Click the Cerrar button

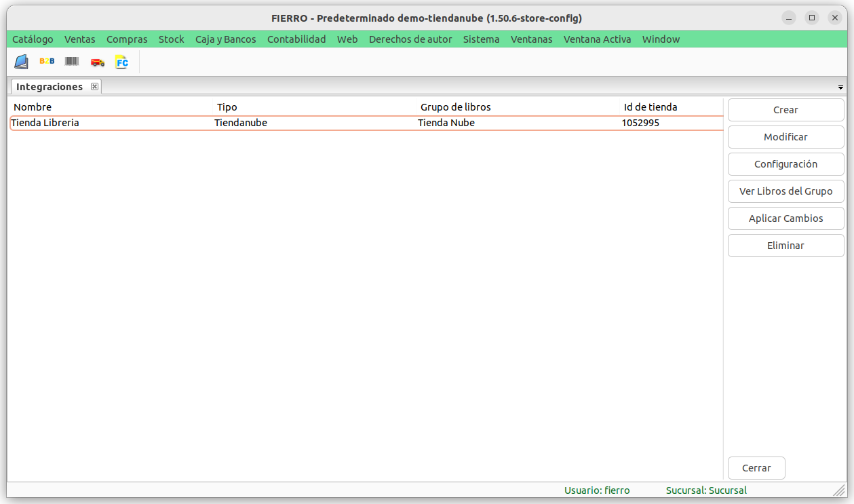[756, 468]
